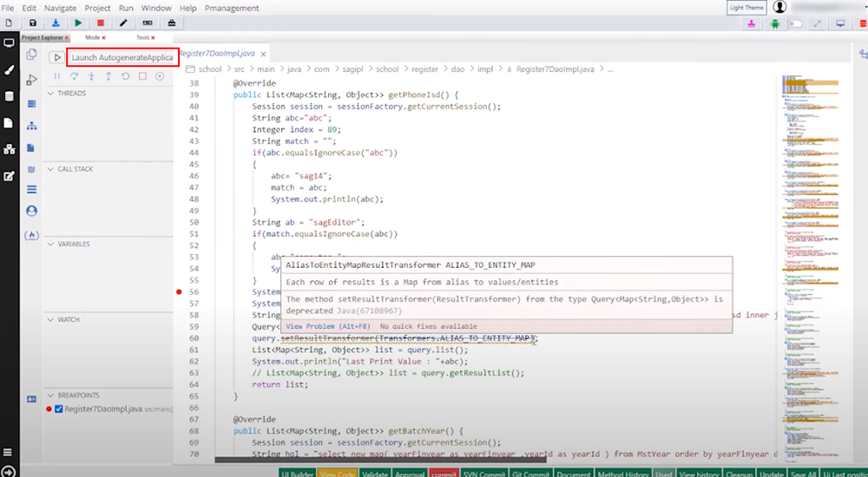Click View Problem link in hover popup
Screen dimensions: 868x477
[x=328, y=326]
